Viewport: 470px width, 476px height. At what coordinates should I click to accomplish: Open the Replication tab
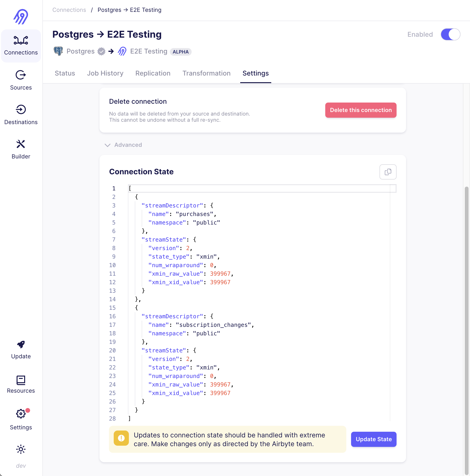153,73
